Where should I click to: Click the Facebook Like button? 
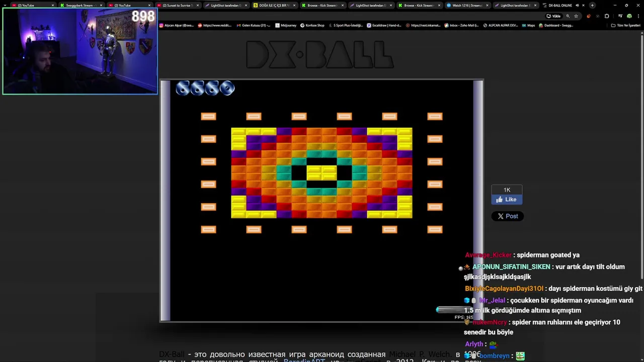(507, 200)
